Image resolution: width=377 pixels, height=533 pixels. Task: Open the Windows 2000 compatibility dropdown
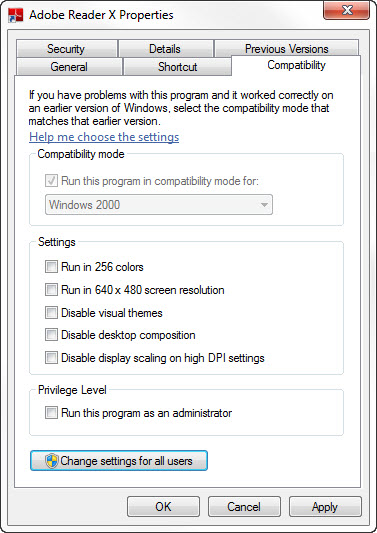pyautogui.click(x=159, y=205)
